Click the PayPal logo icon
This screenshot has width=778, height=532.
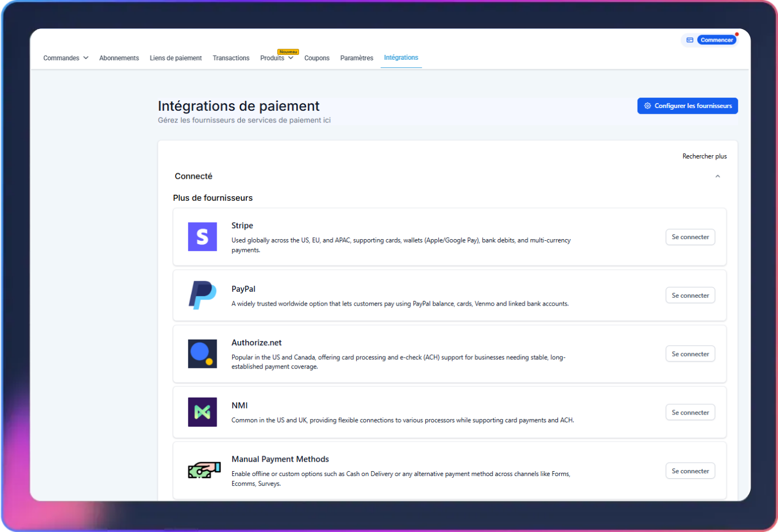click(x=202, y=295)
